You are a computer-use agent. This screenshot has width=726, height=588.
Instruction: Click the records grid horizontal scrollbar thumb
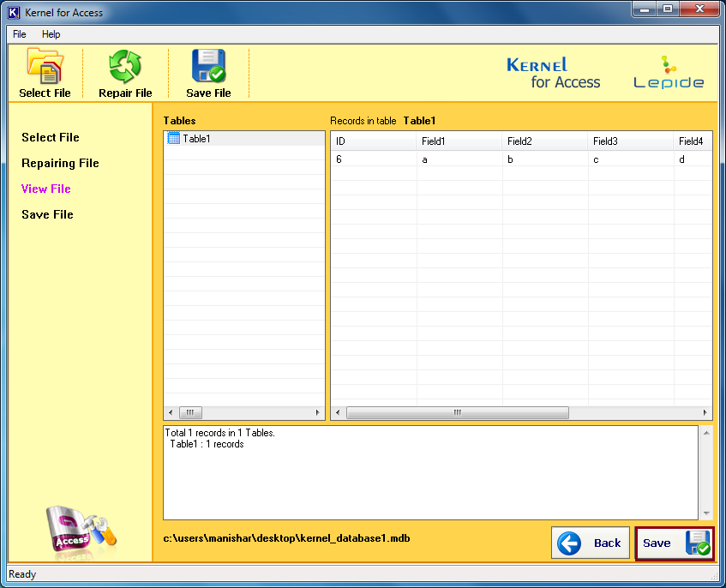click(x=458, y=412)
